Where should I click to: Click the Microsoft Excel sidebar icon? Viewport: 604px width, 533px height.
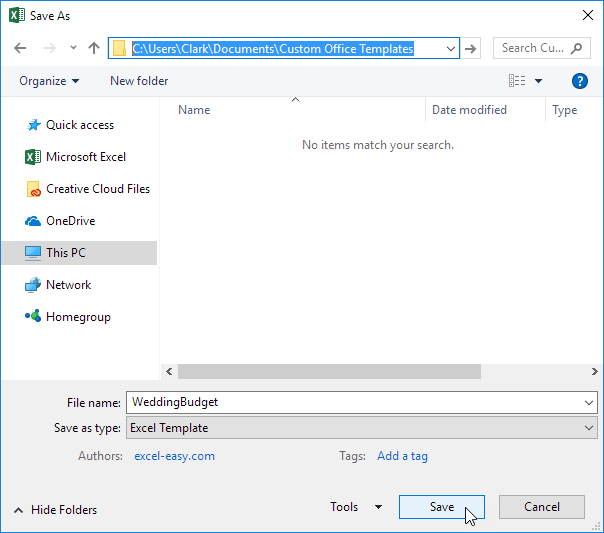(33, 157)
